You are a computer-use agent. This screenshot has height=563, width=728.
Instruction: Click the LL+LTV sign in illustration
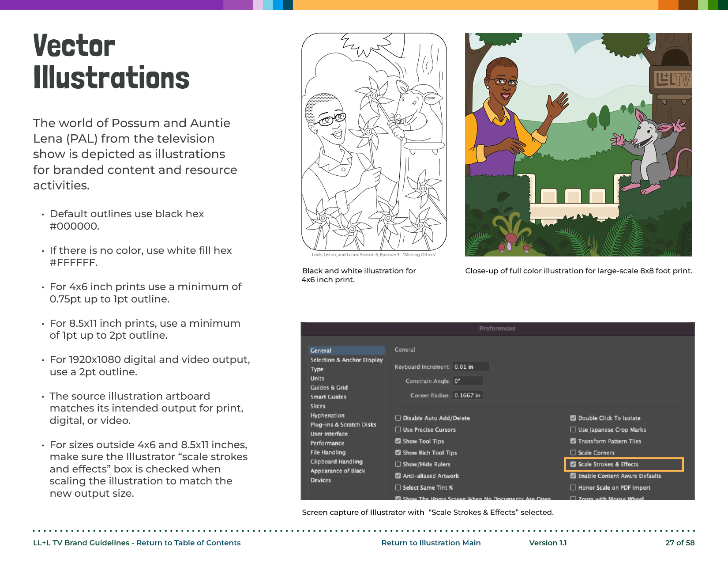click(x=671, y=80)
